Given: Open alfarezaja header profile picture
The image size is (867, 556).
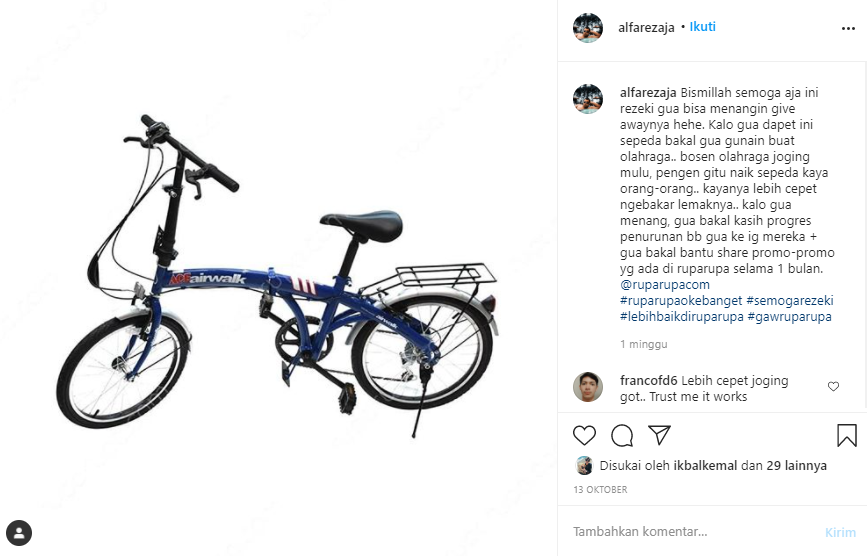Looking at the screenshot, I should pos(588,28).
